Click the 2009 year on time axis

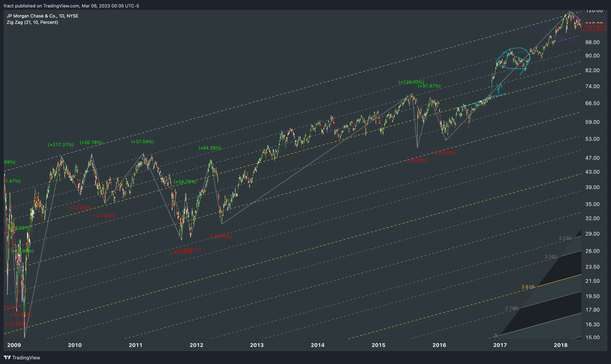pos(14,345)
